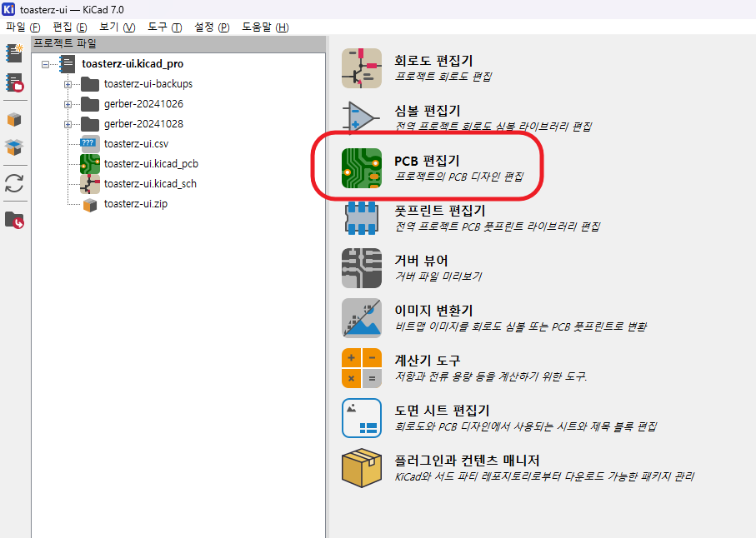
Task: Launch the Drawing Sheet Editor icon (도면 시트 편집기)
Action: pos(362,418)
